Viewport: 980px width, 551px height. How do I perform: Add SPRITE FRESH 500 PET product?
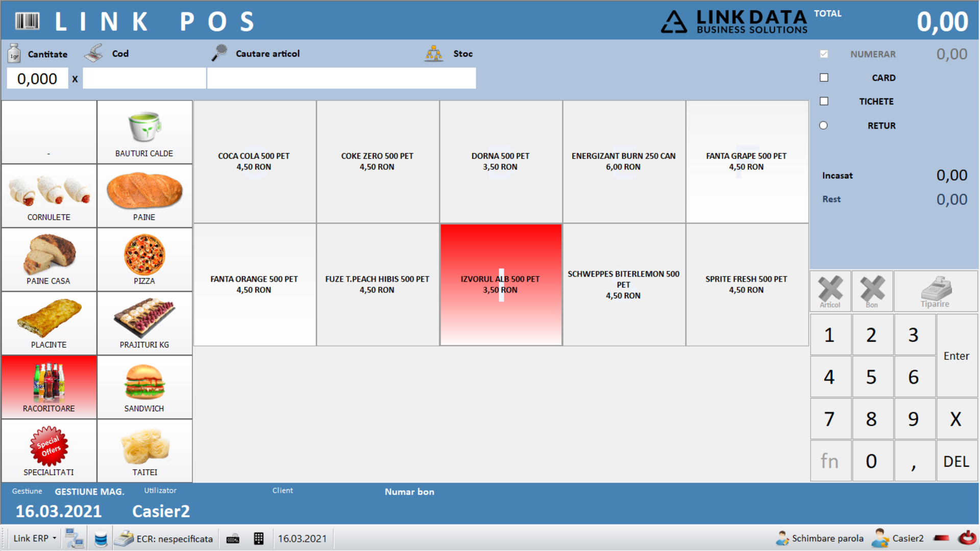click(747, 285)
